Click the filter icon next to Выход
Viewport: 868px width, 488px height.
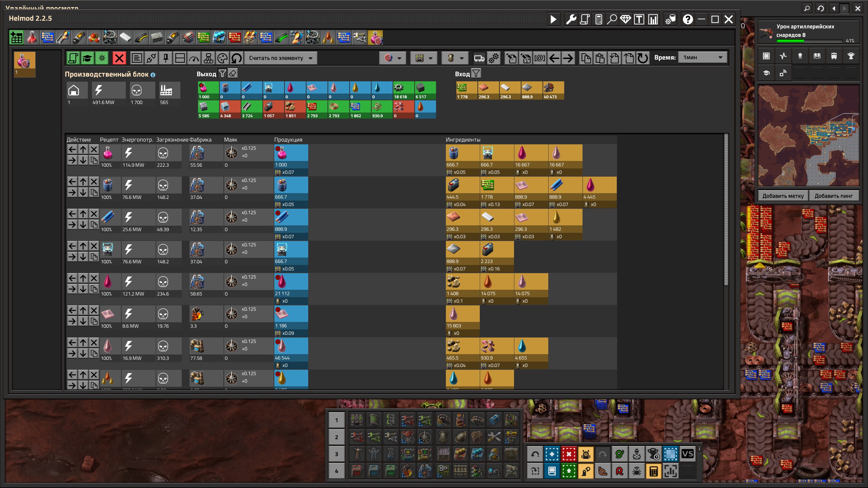[x=222, y=73]
